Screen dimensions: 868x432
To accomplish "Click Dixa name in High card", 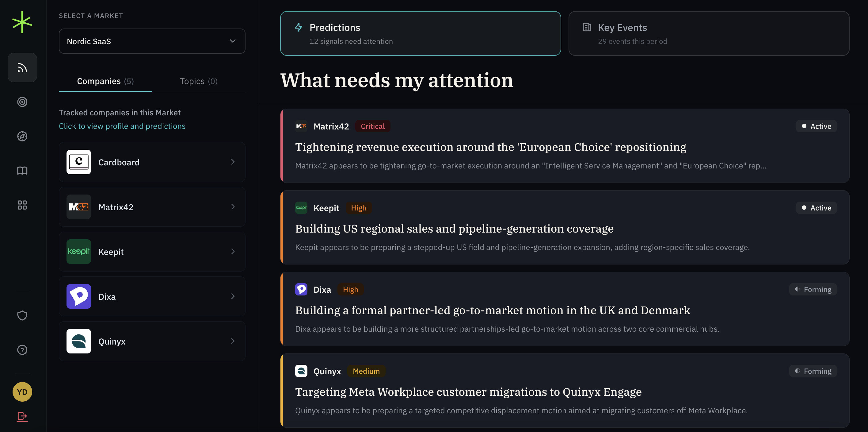I will (322, 290).
